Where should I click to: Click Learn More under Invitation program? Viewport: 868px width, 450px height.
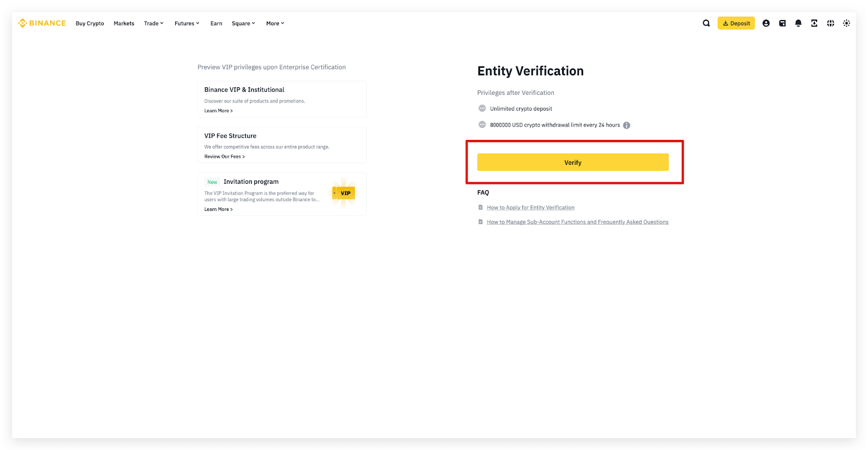pyautogui.click(x=219, y=209)
